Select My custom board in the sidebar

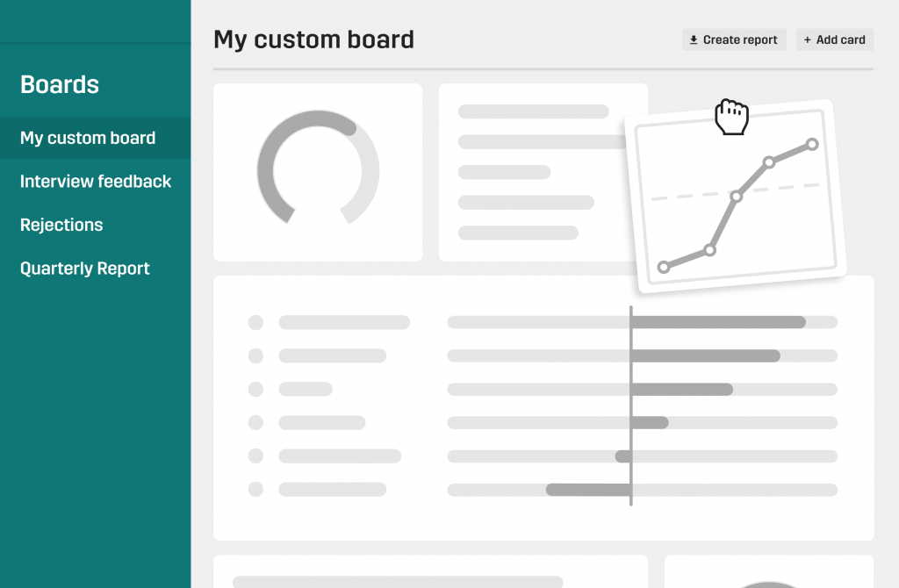tap(88, 138)
